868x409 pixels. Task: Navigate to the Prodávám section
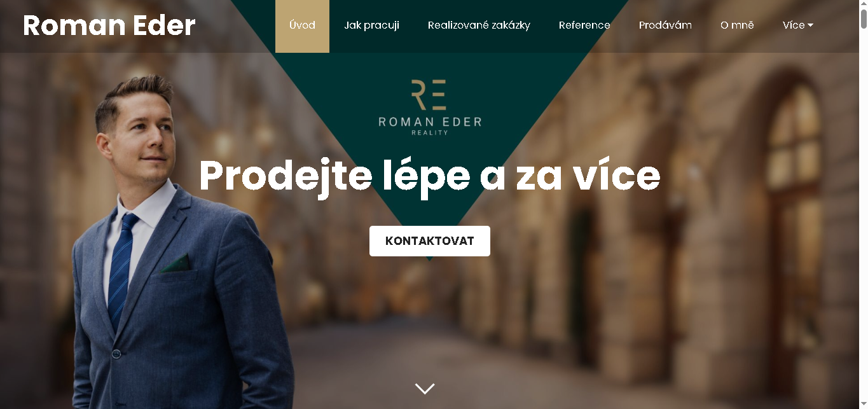[x=665, y=25]
